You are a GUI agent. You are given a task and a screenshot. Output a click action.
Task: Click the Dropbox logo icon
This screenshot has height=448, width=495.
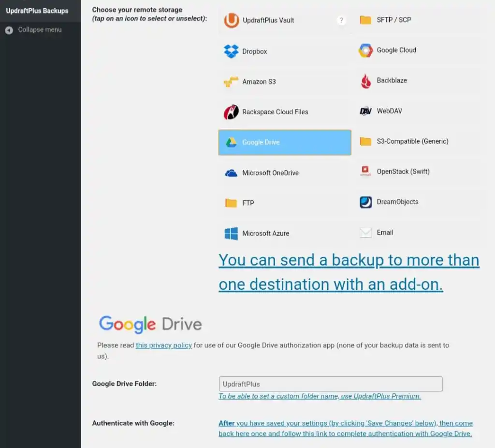click(x=231, y=51)
